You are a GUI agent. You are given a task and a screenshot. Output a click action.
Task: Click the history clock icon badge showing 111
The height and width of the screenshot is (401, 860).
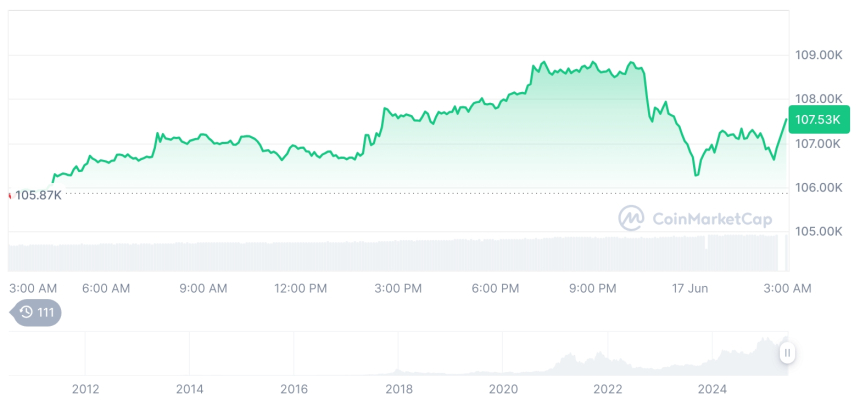(x=36, y=312)
